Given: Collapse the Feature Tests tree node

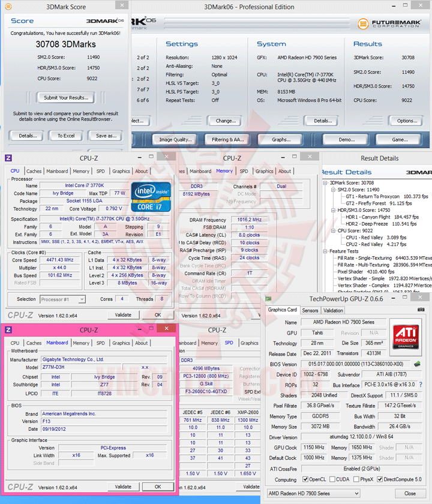Looking at the screenshot, I should tap(325, 251).
